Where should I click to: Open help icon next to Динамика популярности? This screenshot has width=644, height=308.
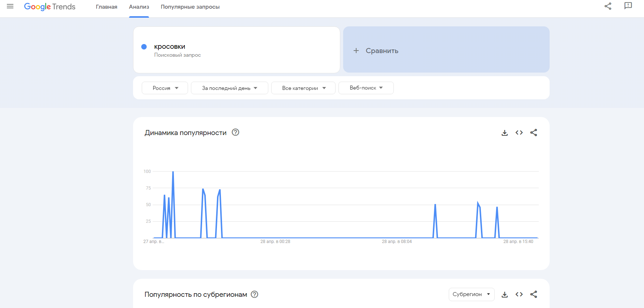coord(235,133)
